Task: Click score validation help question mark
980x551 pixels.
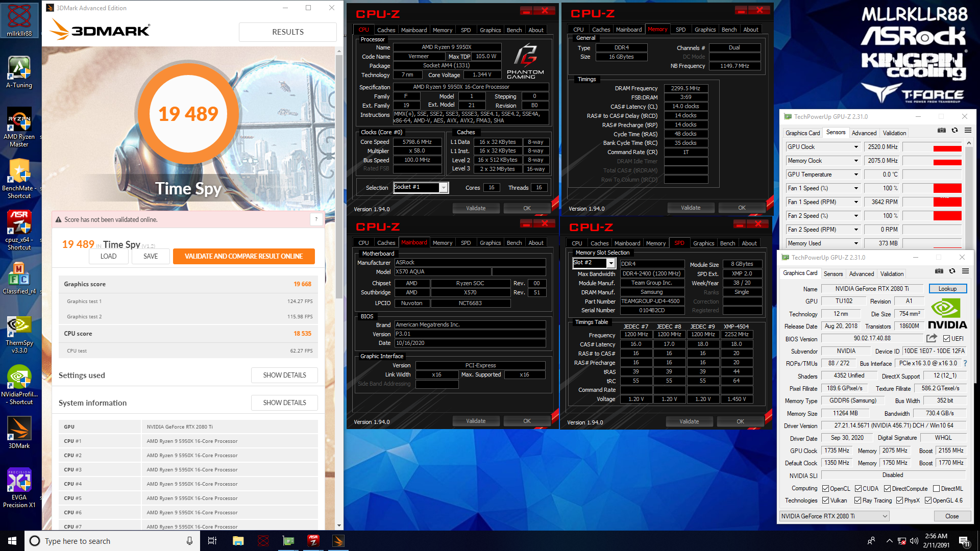Action: (x=316, y=219)
